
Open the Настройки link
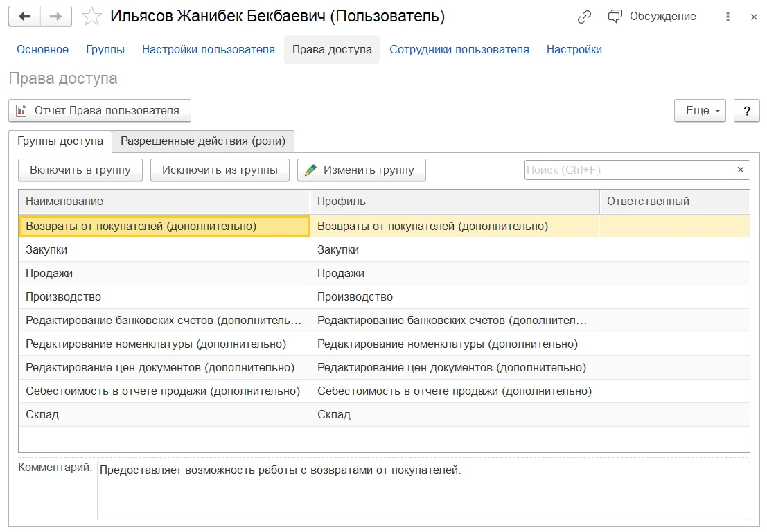pos(574,49)
